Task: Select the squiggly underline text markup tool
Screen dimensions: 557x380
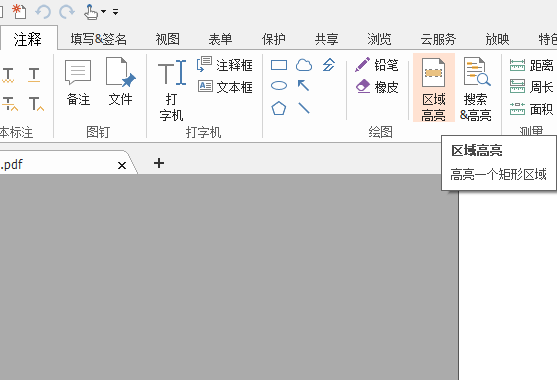Action: coord(8,75)
